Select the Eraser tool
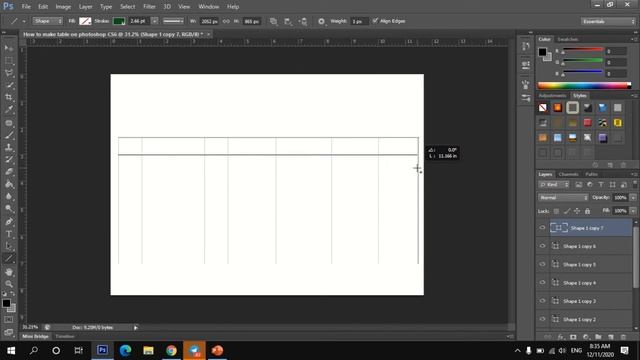The image size is (640, 360). (x=9, y=172)
